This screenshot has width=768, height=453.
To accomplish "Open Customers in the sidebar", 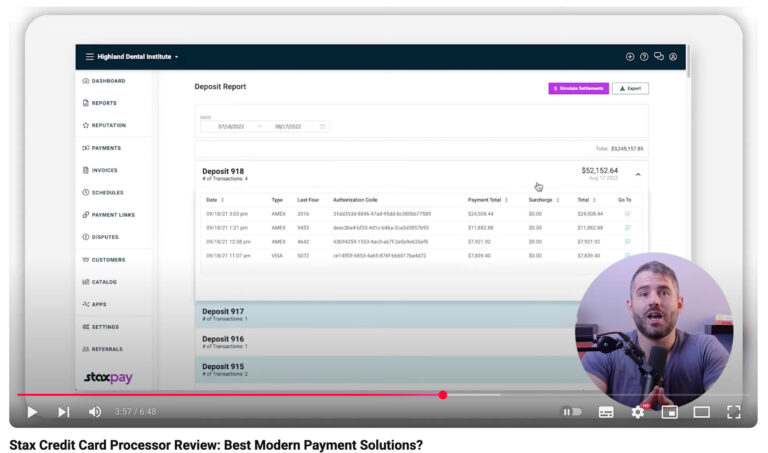I will click(104, 260).
